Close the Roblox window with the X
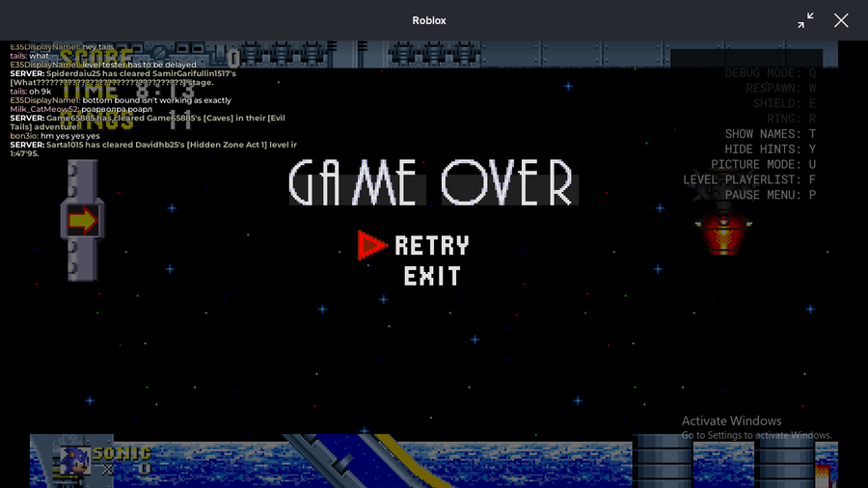Screen dimensions: 868x488 (841, 20)
